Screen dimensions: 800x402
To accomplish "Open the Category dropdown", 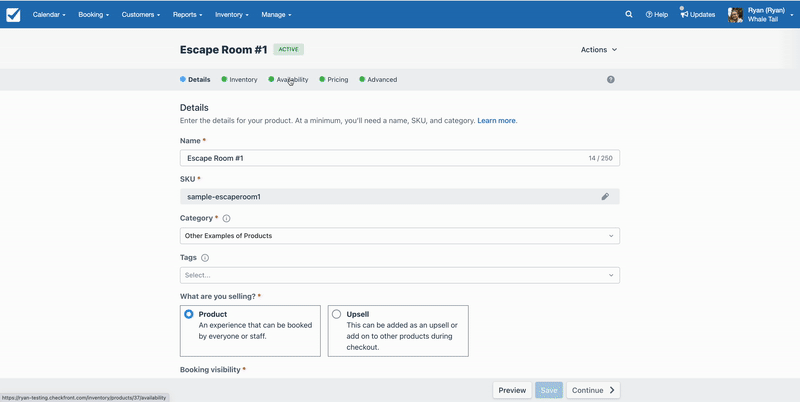I will pos(399,236).
